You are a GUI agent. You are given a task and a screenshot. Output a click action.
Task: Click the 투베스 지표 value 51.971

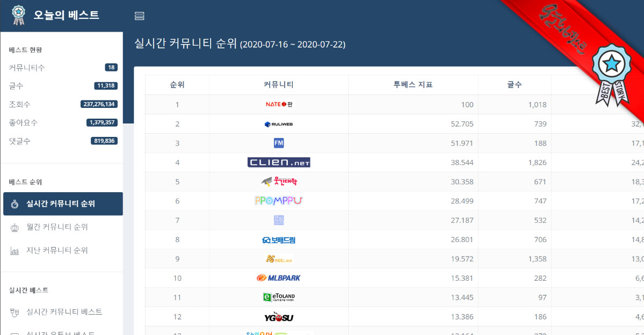click(x=462, y=143)
